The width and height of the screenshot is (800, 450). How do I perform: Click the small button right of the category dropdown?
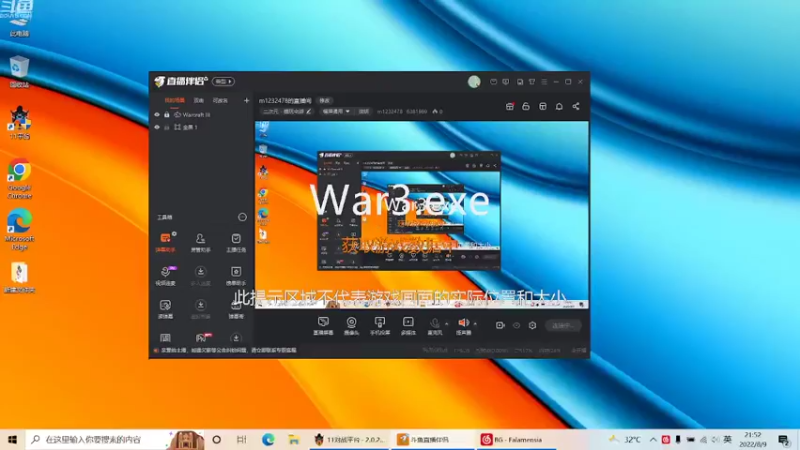[364, 111]
